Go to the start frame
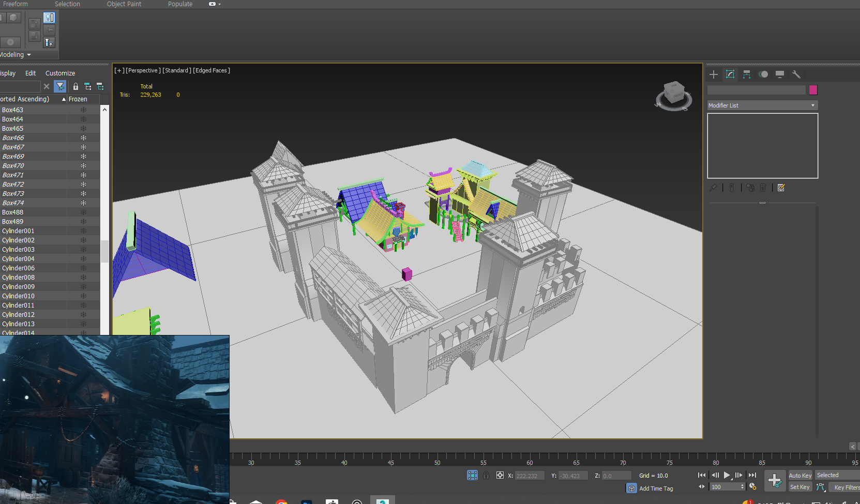Image resolution: width=860 pixels, height=504 pixels. tap(702, 475)
